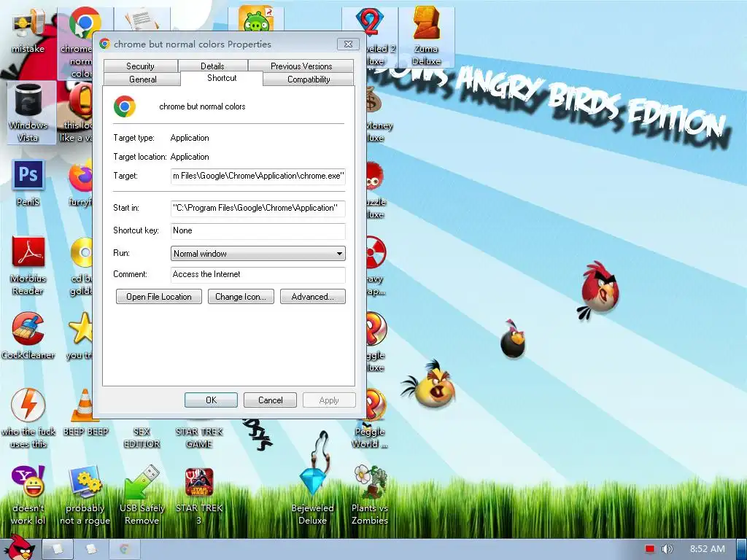Open the Advanced shortcut options
This screenshot has width=747, height=560.
point(312,297)
